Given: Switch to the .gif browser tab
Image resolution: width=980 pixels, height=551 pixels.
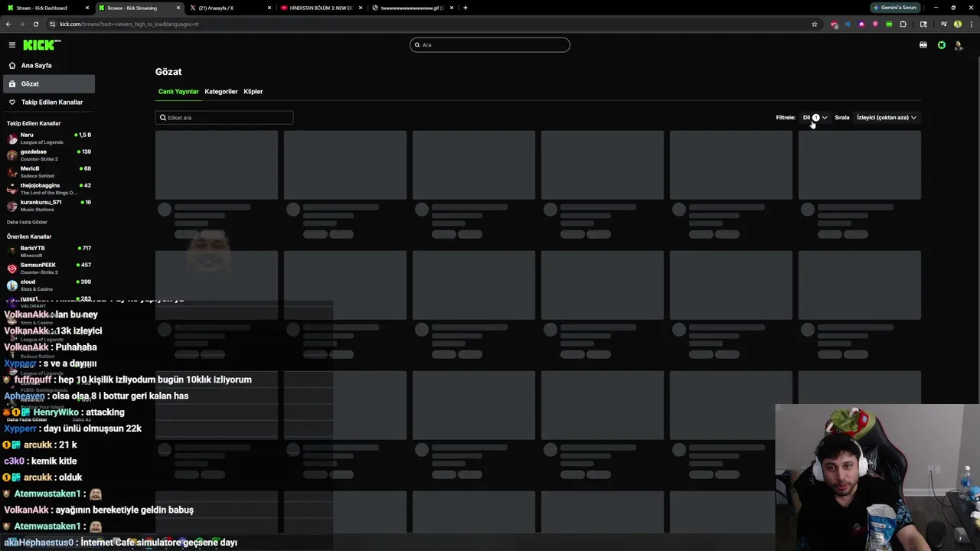Looking at the screenshot, I should click(x=412, y=8).
